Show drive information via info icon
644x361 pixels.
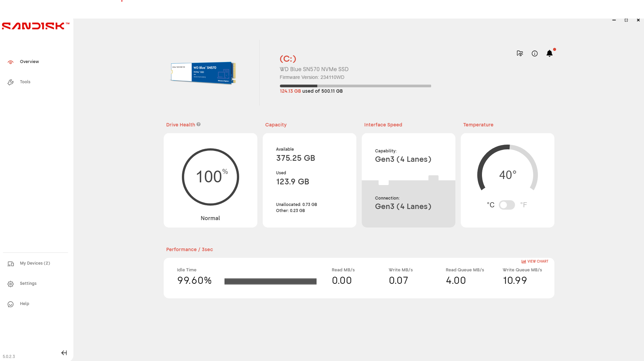click(535, 53)
